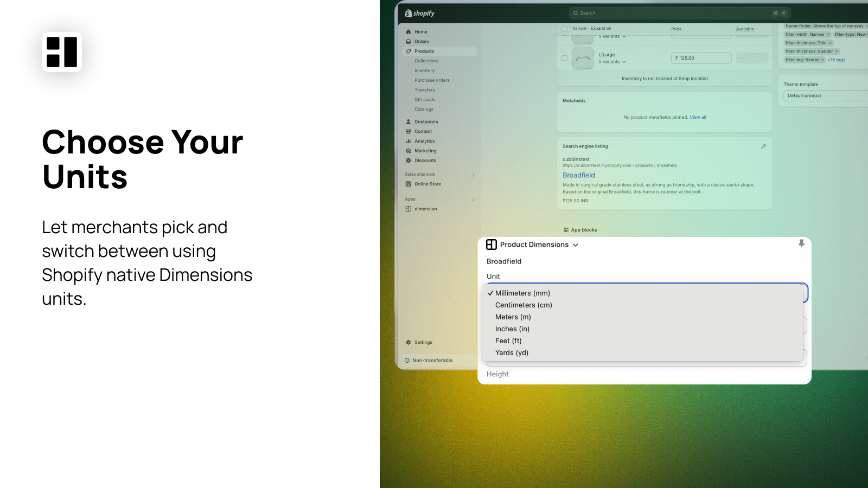Viewport: 868px width, 488px height.
Task: Select Feet (ft) unit option
Action: tap(642, 341)
